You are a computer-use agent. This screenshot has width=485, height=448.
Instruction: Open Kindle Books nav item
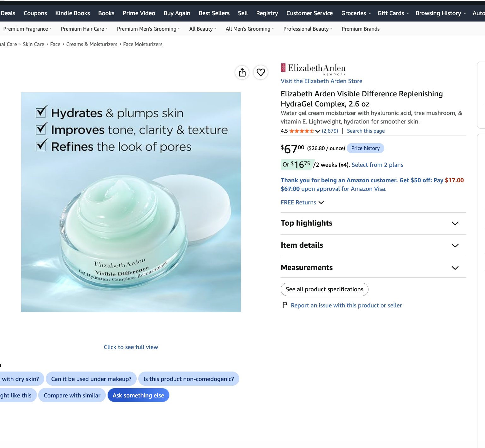(73, 13)
